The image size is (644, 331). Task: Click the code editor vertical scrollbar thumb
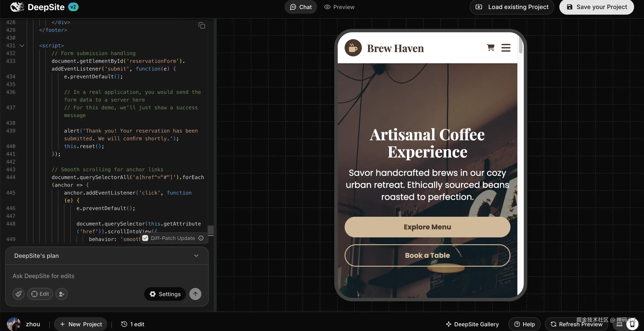pos(211,230)
